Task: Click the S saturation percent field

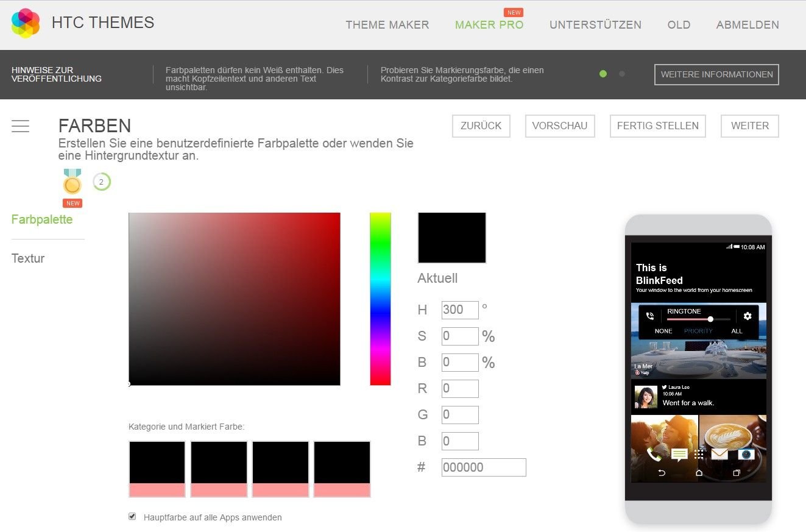Action: coord(460,336)
